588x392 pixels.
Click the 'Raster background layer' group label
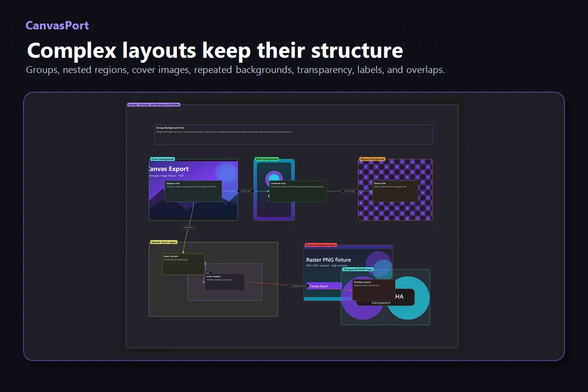coord(321,245)
